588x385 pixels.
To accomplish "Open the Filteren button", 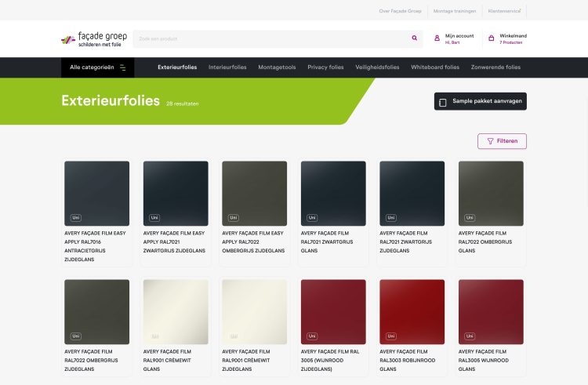I will tap(502, 141).
